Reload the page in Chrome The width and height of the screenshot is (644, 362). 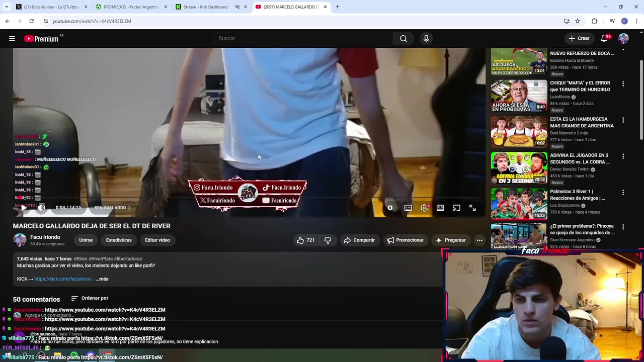(x=31, y=21)
